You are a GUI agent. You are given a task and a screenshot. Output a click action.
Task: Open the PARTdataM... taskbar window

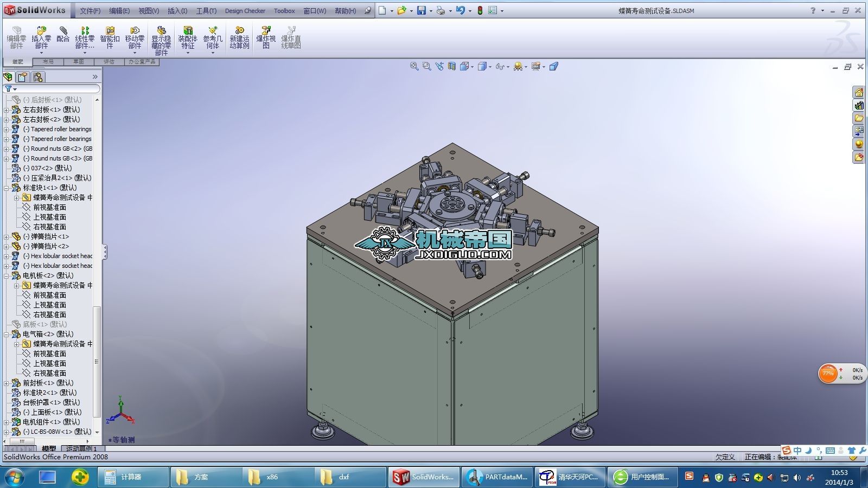497,477
